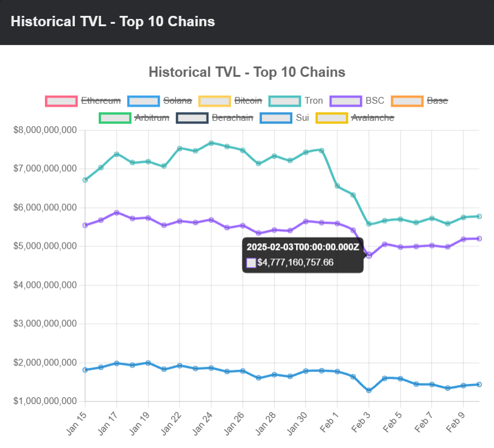Click the last BSC data point
The width and height of the screenshot is (494, 448).
pos(479,238)
